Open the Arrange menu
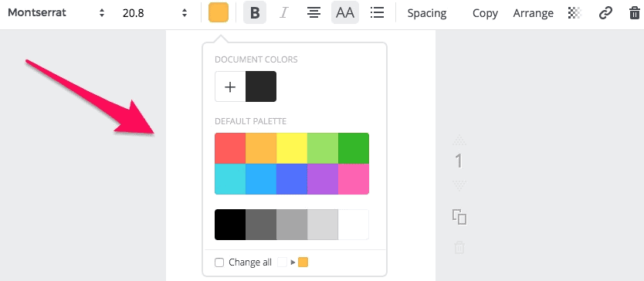This screenshot has width=644, height=281. [533, 13]
